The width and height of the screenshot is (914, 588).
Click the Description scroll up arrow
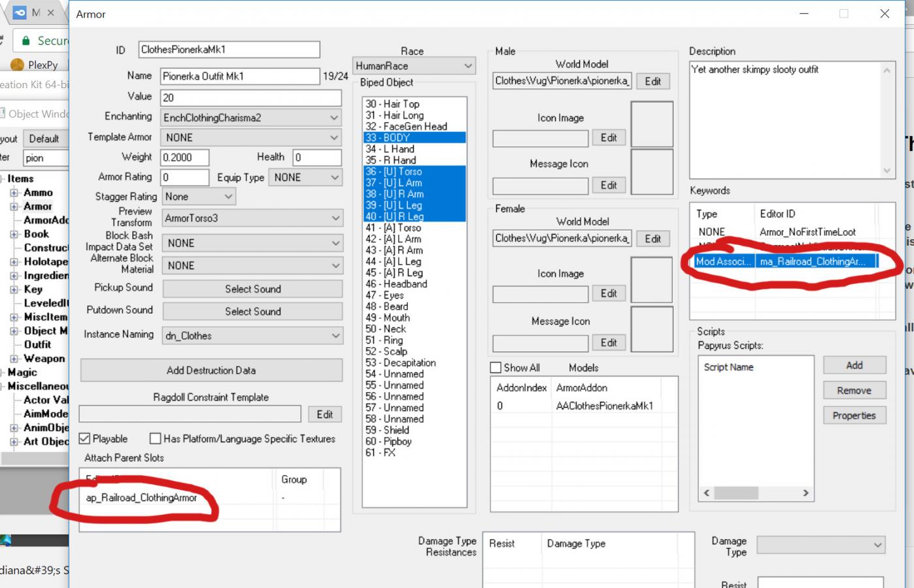[887, 71]
